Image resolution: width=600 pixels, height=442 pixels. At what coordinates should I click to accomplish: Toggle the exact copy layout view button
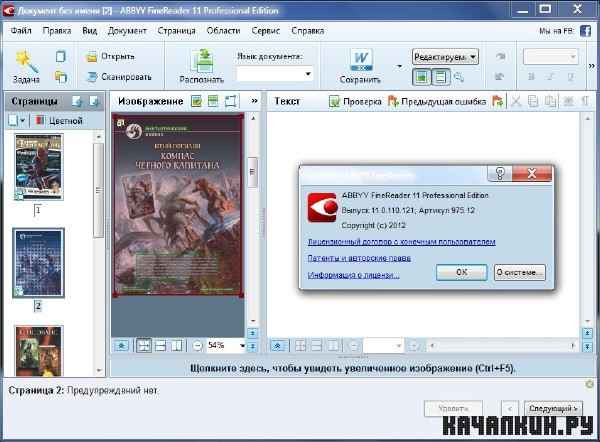click(421, 77)
